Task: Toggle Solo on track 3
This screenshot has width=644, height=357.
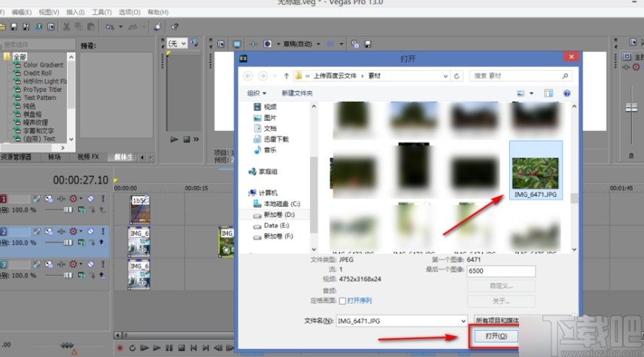Action: [103, 264]
